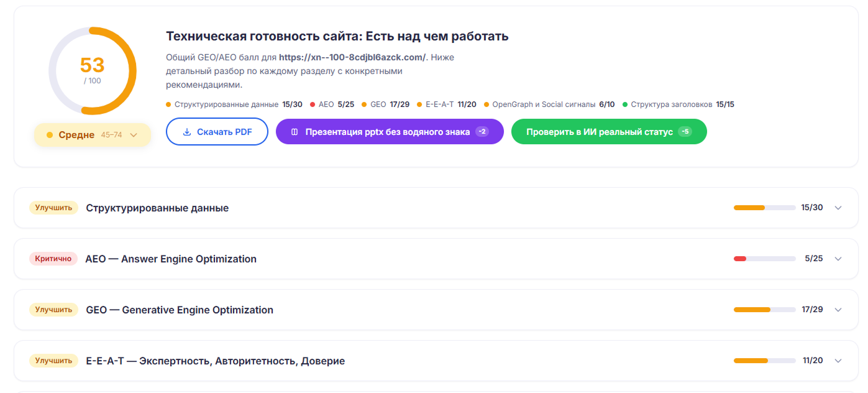Select GEO 17/29 in score legend

coord(385,104)
